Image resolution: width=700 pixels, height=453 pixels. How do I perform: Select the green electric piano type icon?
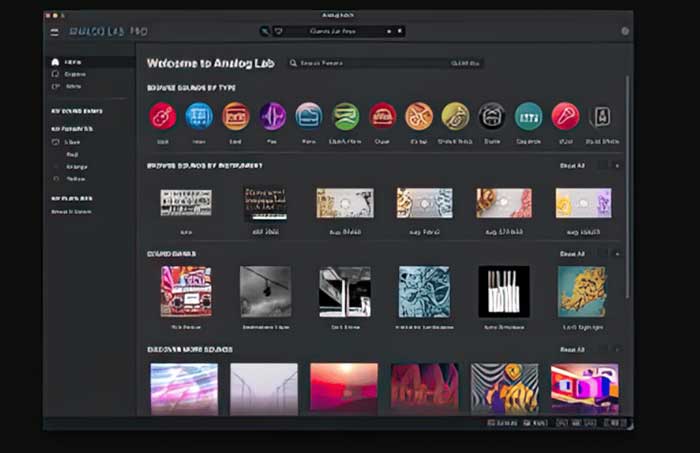coord(346,116)
